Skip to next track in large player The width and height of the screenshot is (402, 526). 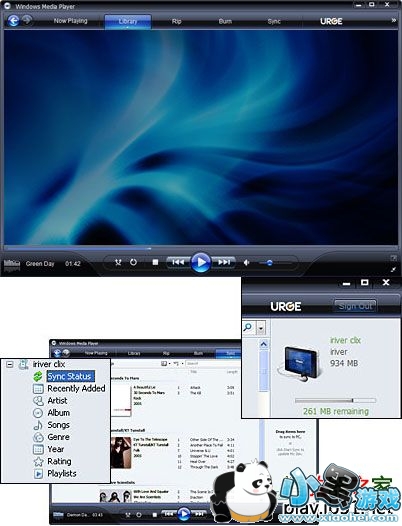[x=224, y=262]
